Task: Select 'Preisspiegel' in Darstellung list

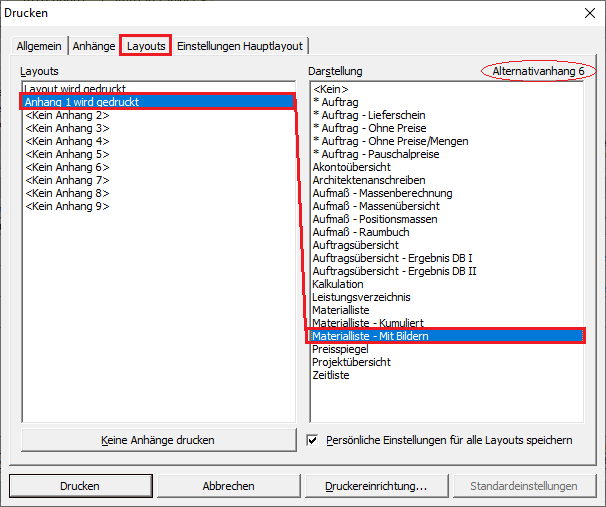Action: click(x=340, y=349)
